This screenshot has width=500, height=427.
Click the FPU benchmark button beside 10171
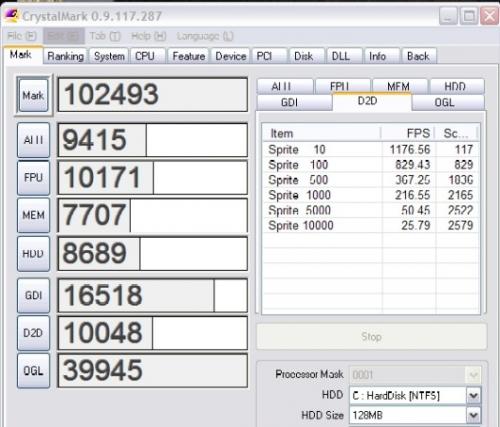click(x=33, y=178)
